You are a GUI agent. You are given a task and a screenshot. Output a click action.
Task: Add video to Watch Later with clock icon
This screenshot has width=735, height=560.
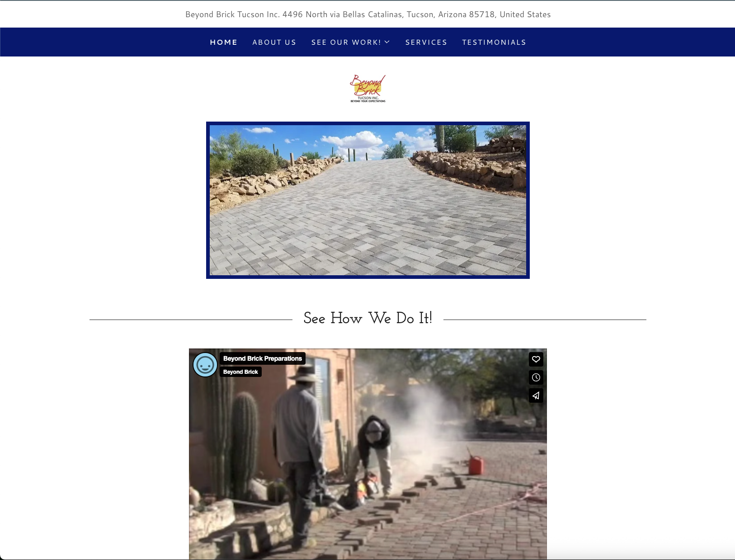[536, 377]
